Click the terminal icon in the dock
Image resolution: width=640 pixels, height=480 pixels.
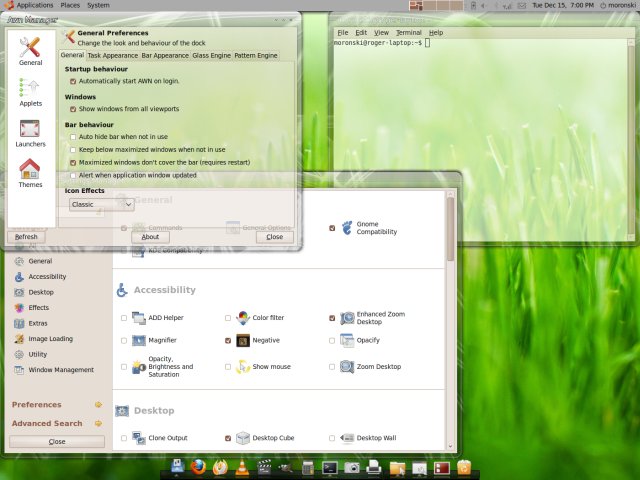330,467
